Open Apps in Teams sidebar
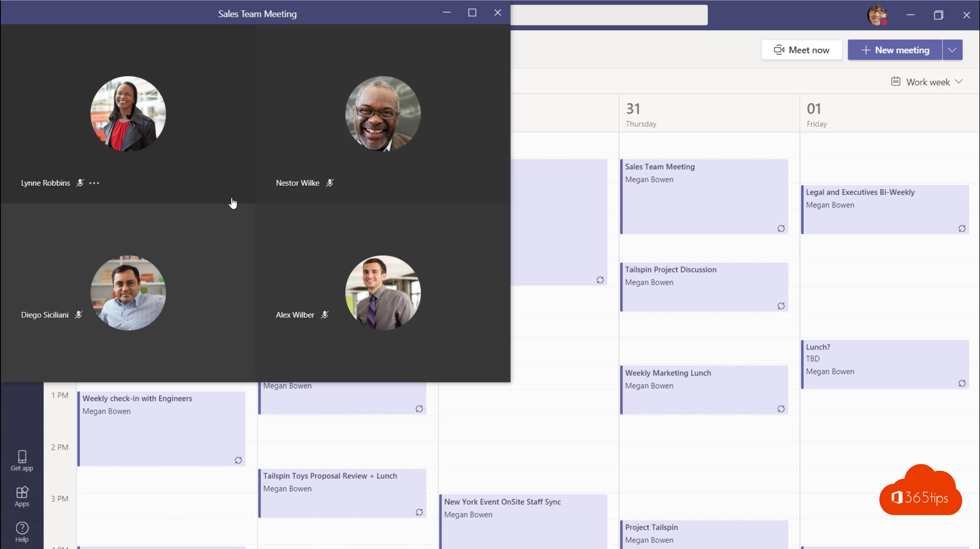The image size is (980, 549). coord(22,496)
